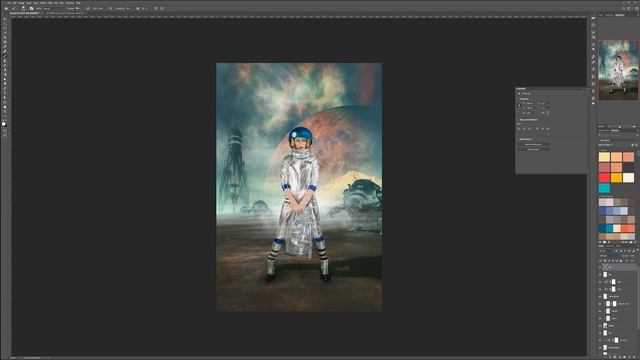The height and width of the screenshot is (360, 640).
Task: Pick the dark navy swatch
Action: pos(629,167)
